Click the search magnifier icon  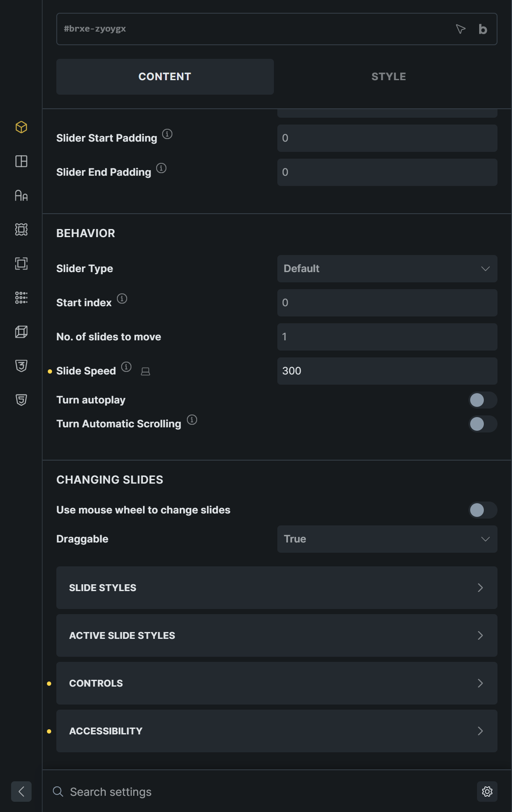[x=58, y=792]
